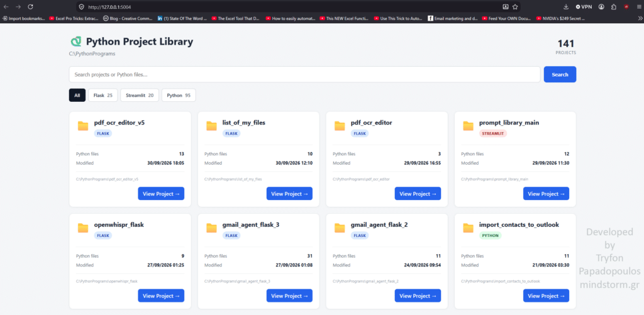644x315 pixels.
Task: View Project for openwhispr_flask
Action: pos(161,296)
